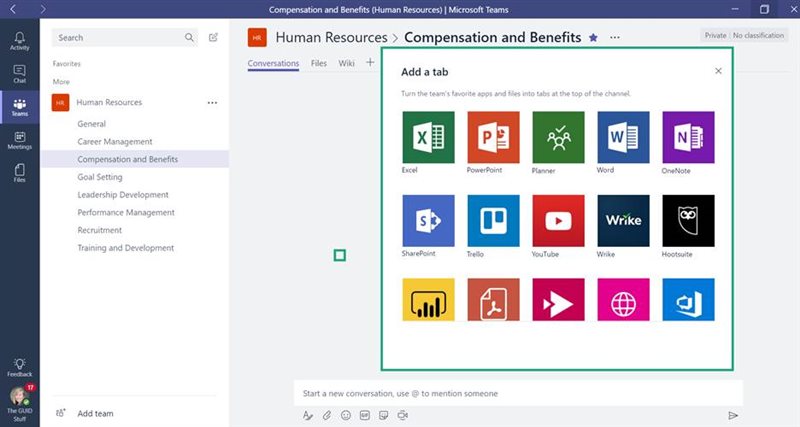Add a Website tab
800x427 pixels.
(x=623, y=299)
